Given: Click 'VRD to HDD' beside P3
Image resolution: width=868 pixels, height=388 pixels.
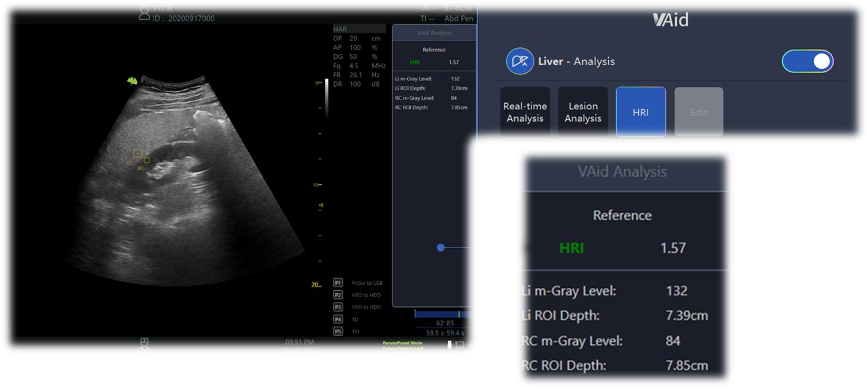Looking at the screenshot, I should tap(366, 306).
